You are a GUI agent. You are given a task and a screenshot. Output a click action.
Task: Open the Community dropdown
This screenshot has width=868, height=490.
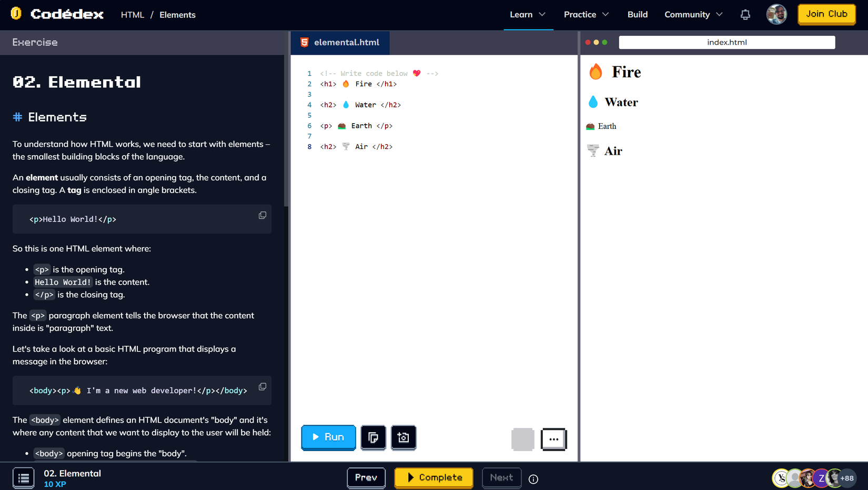(693, 14)
